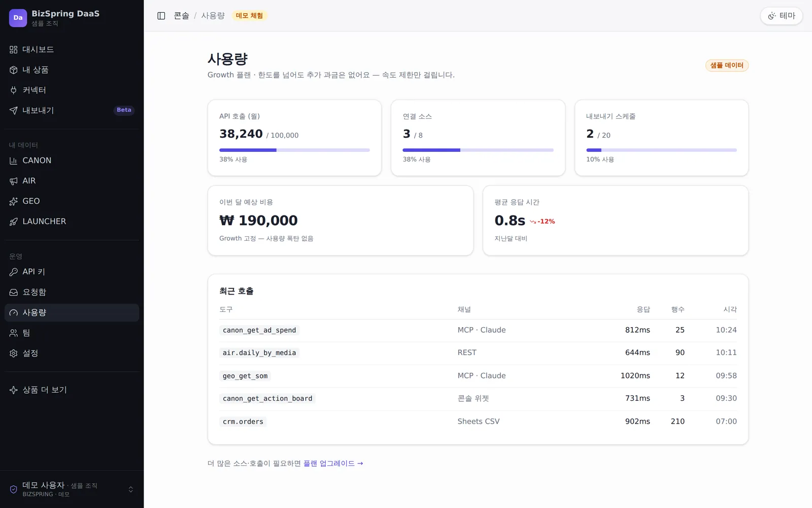Screen dimensions: 812x508
Task: Click the canon_get_action_board tool name
Action: [267, 398]
